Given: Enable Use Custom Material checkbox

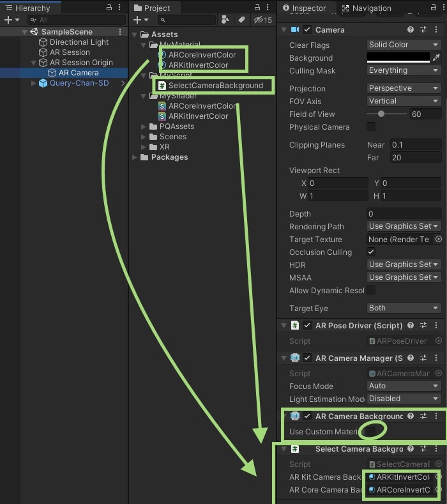Looking at the screenshot, I should point(371,431).
